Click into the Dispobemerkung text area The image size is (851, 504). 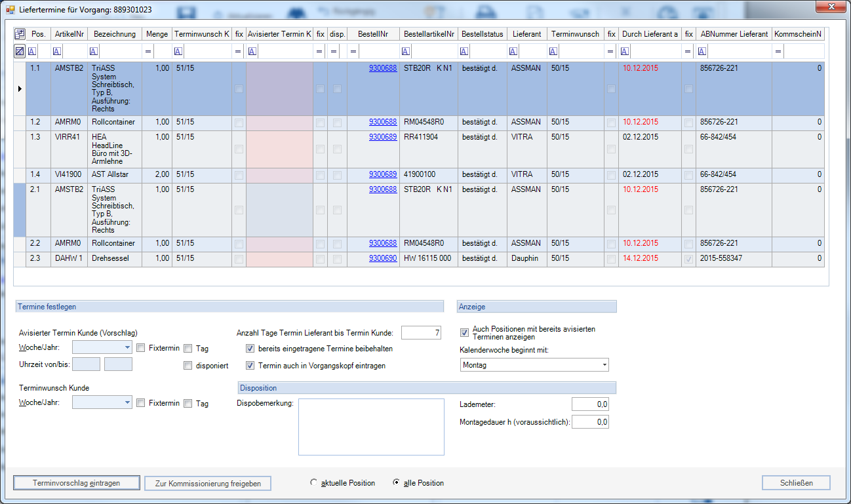(370, 427)
